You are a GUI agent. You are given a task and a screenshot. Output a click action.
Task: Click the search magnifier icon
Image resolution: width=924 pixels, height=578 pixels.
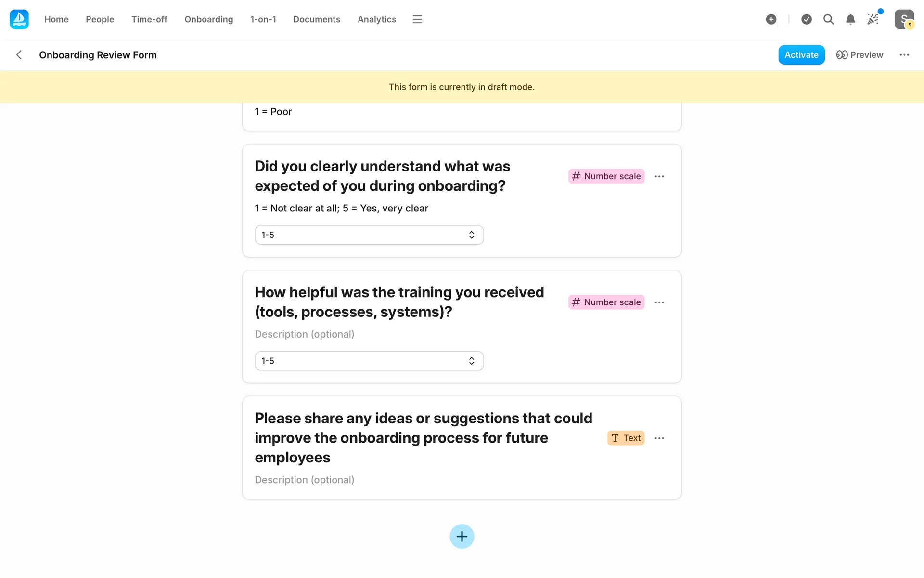(828, 19)
